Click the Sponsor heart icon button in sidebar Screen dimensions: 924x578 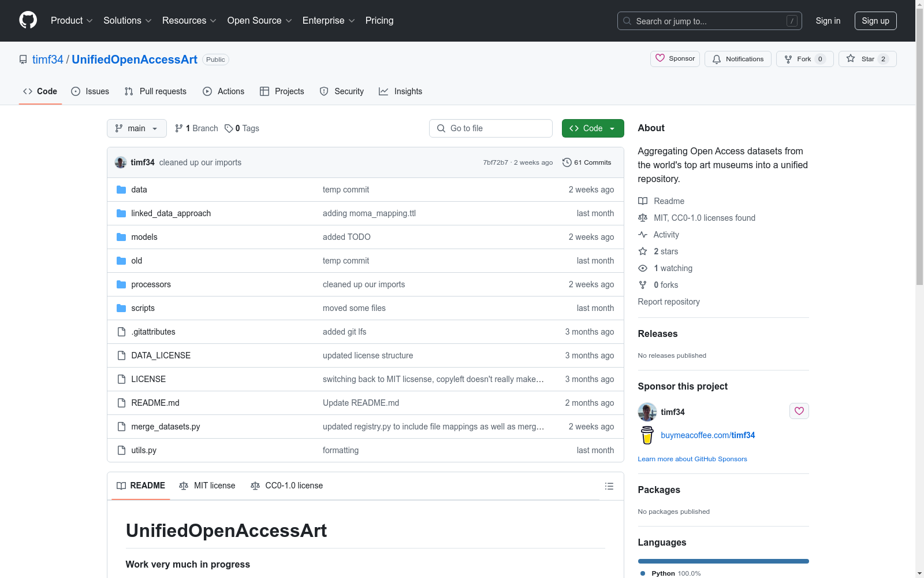[x=799, y=411]
